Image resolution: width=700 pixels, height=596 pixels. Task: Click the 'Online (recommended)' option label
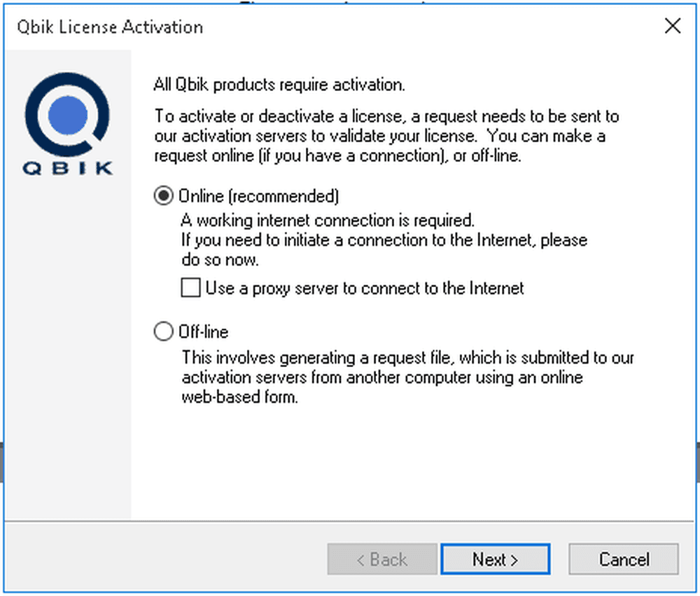pyautogui.click(x=259, y=196)
